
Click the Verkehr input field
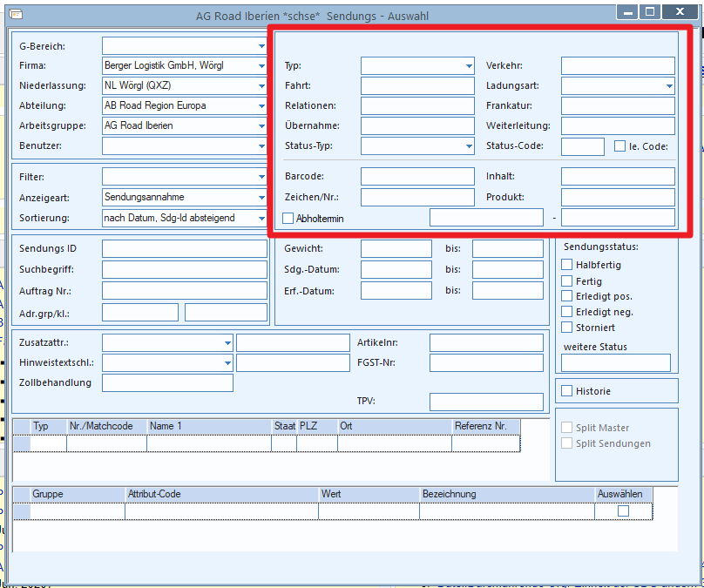click(618, 65)
